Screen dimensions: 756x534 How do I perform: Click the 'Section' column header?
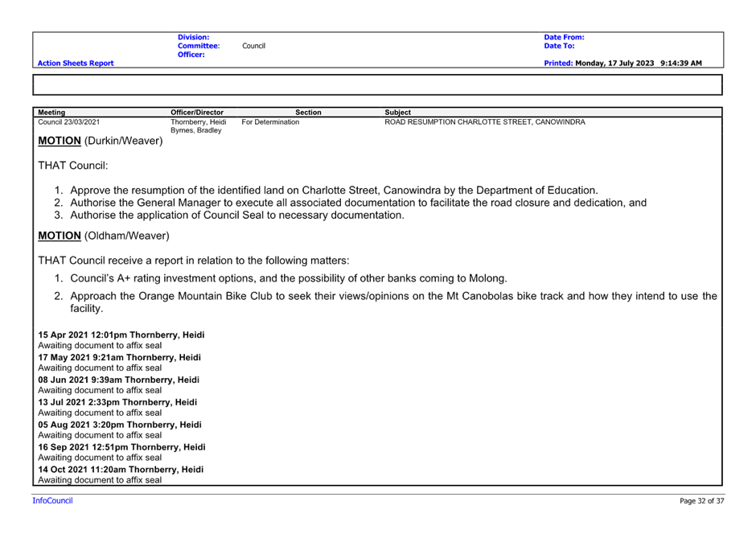tap(308, 113)
